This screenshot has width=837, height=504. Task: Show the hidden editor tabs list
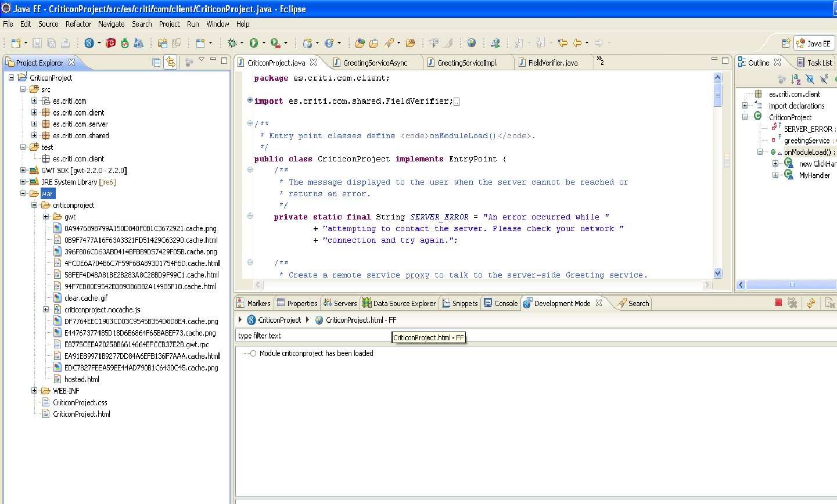pos(601,62)
